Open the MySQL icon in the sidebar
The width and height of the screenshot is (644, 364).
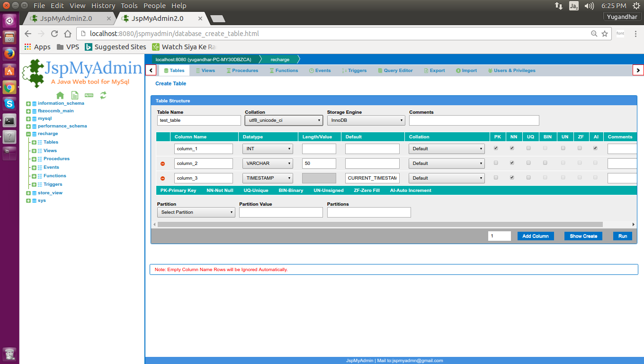(x=88, y=95)
